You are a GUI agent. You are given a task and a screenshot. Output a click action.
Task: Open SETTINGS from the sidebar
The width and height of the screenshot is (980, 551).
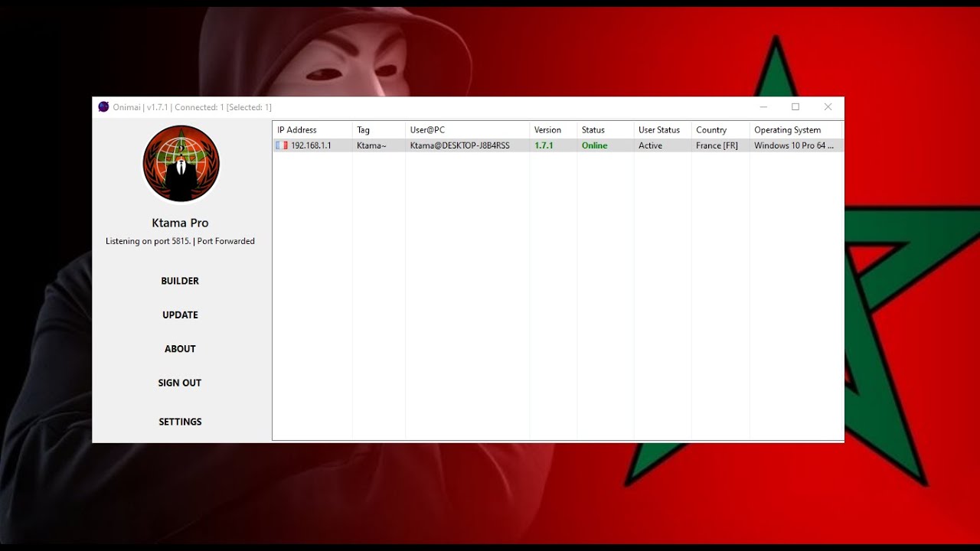[x=180, y=422]
